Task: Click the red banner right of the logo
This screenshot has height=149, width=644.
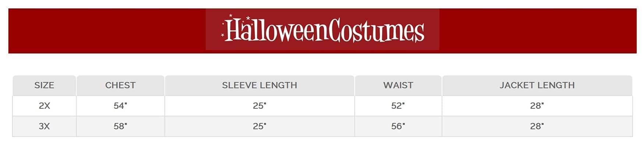Action: click(537, 31)
